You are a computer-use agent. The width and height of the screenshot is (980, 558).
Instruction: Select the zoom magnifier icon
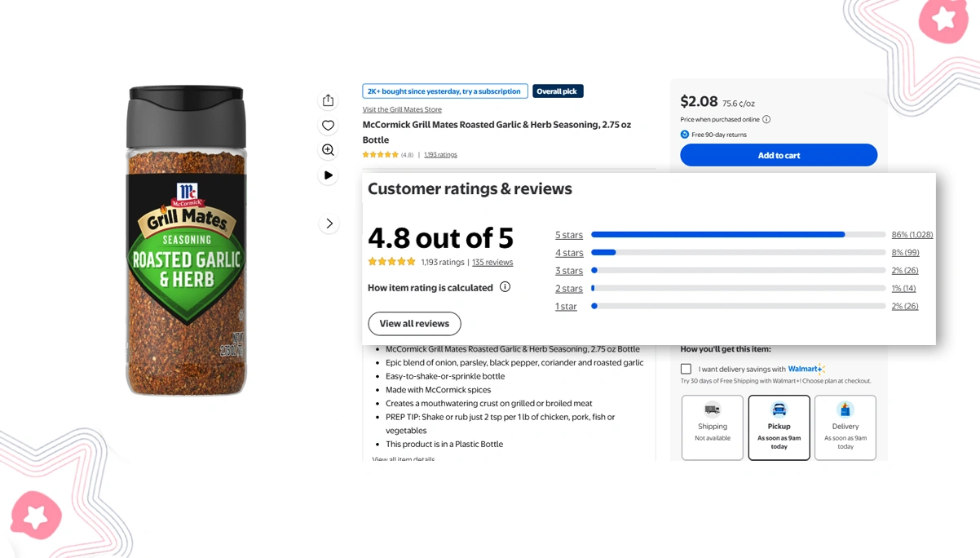pyautogui.click(x=328, y=149)
